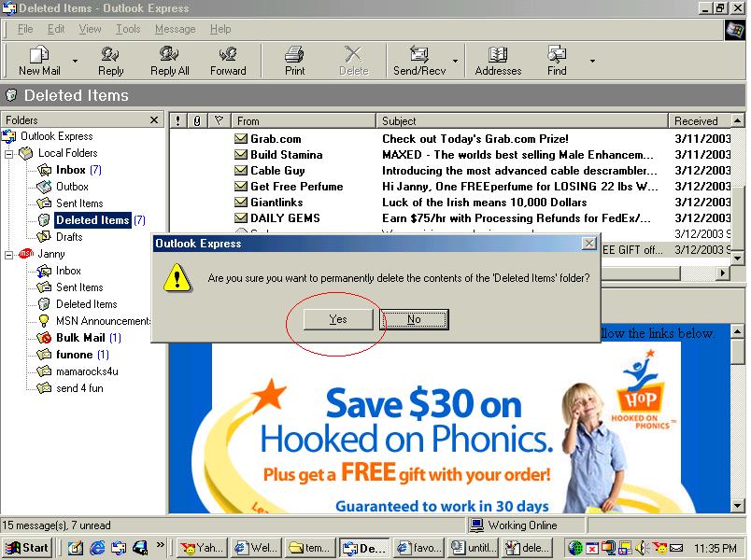Collapse the Janny account tree node
The image size is (751, 560).
9,254
